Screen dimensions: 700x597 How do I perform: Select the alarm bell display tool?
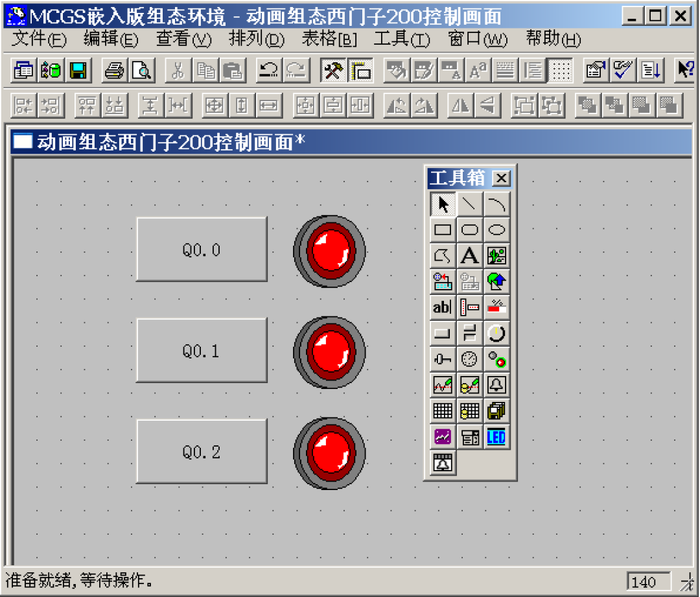click(496, 385)
